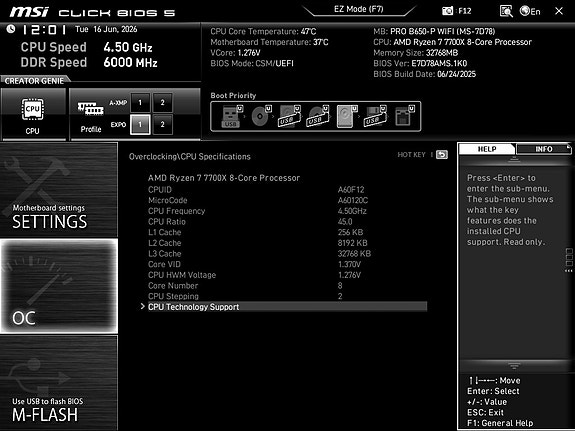Click the F1: General Help hint
575x431 pixels.
[500, 423]
